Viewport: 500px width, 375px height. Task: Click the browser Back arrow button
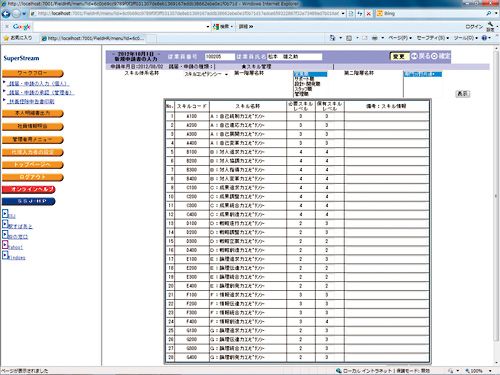pyautogui.click(x=6, y=14)
